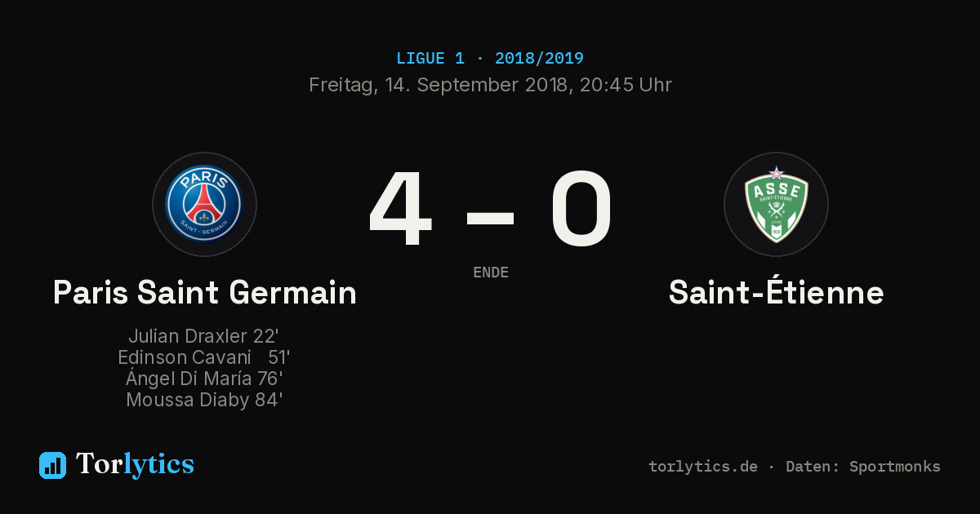Select the Ligue 1 league label

430,59
